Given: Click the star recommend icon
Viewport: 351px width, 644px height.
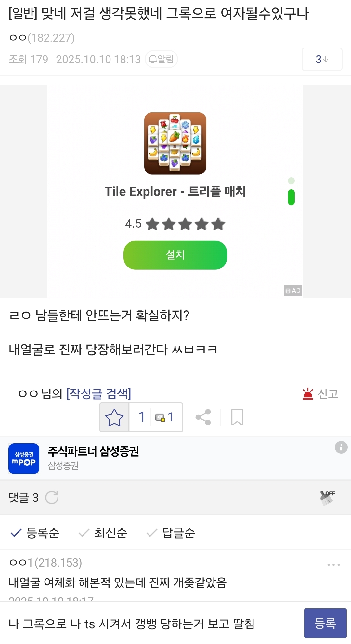Looking at the screenshot, I should coord(114,417).
